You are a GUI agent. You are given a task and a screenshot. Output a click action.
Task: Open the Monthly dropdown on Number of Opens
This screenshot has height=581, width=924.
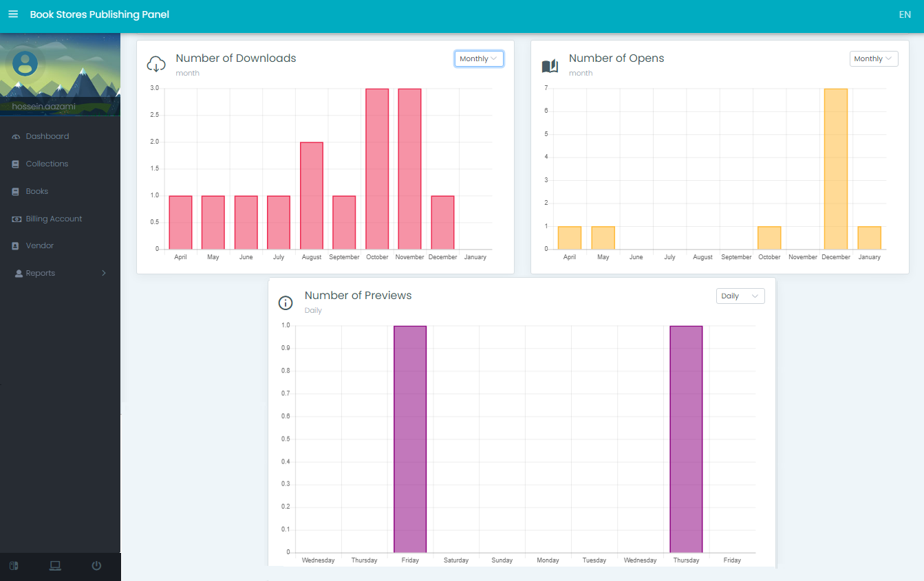873,59
